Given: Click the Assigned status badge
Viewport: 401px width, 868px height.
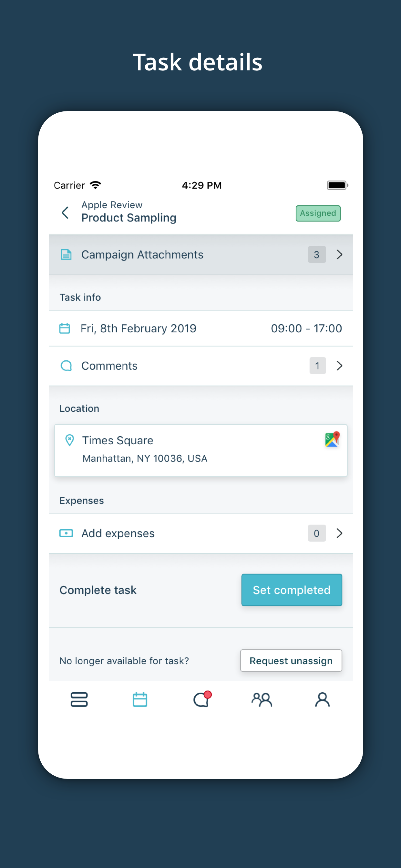Looking at the screenshot, I should click(318, 213).
